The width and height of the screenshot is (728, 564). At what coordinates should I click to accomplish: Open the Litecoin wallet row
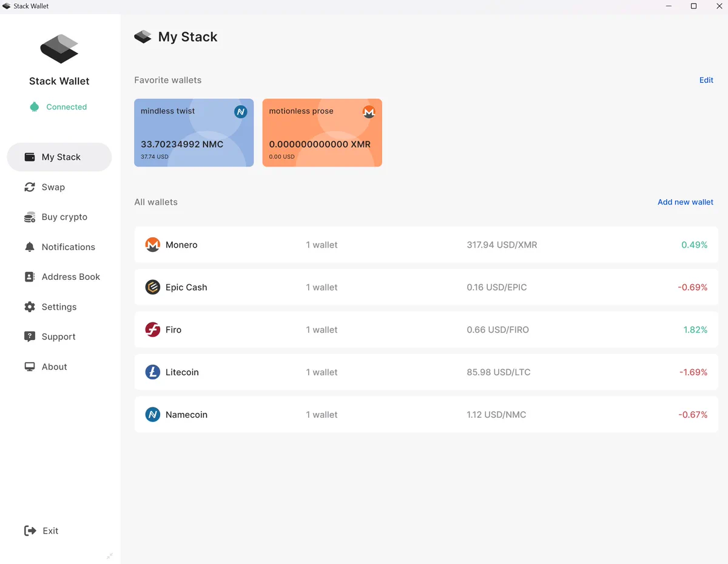point(426,372)
